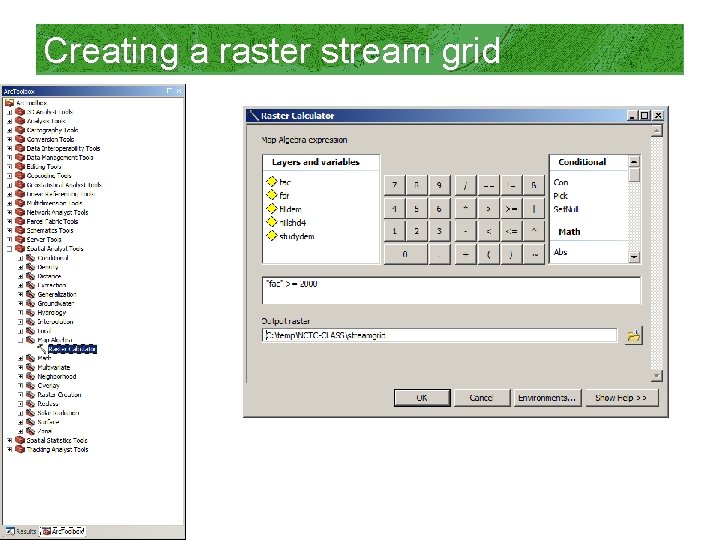
Task: Click the diamond icon next to fdr
Action: coord(271,195)
